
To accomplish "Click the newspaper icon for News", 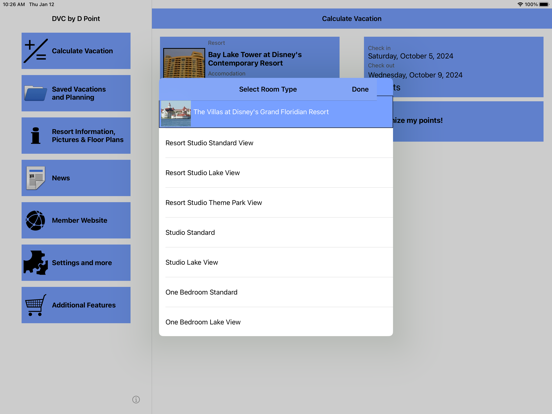I will pos(36,178).
